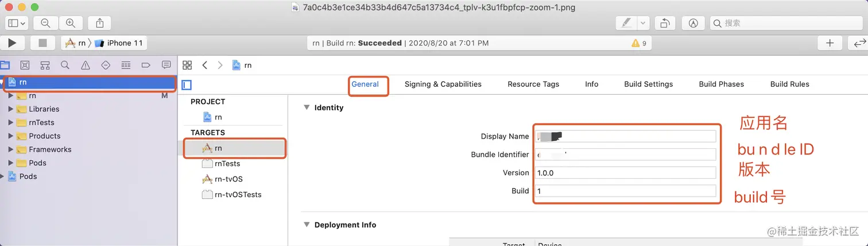Screen dimensions: 868x246
Task: Show the issue navigator warning icon
Action: pos(86,65)
